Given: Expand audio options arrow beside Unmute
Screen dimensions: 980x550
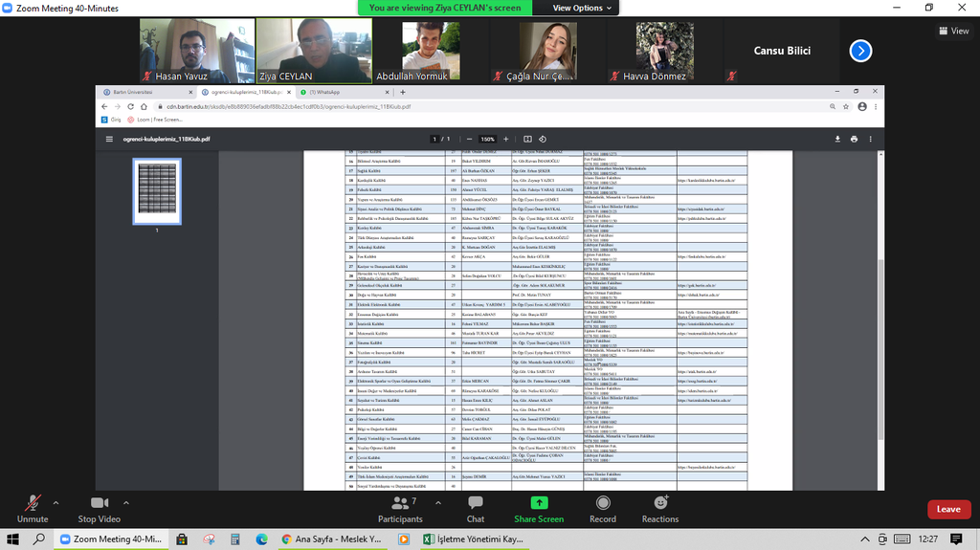Looking at the screenshot, I should [56, 502].
